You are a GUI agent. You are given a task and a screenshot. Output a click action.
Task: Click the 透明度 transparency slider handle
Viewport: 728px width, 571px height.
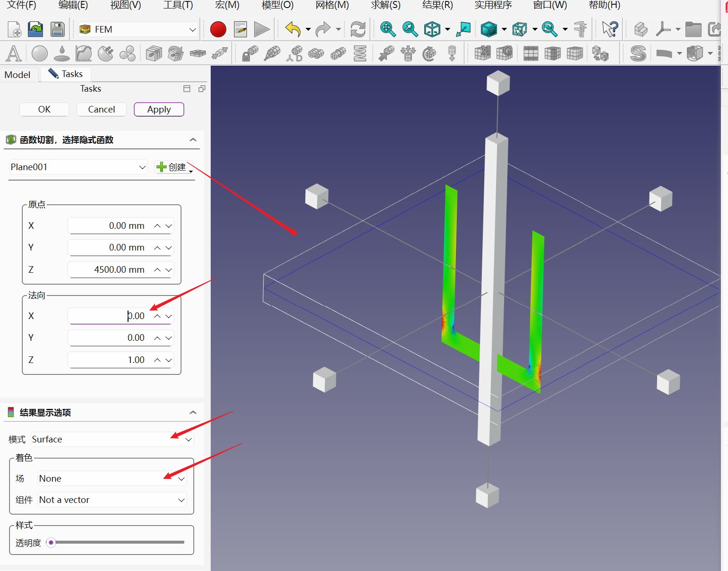click(x=51, y=542)
